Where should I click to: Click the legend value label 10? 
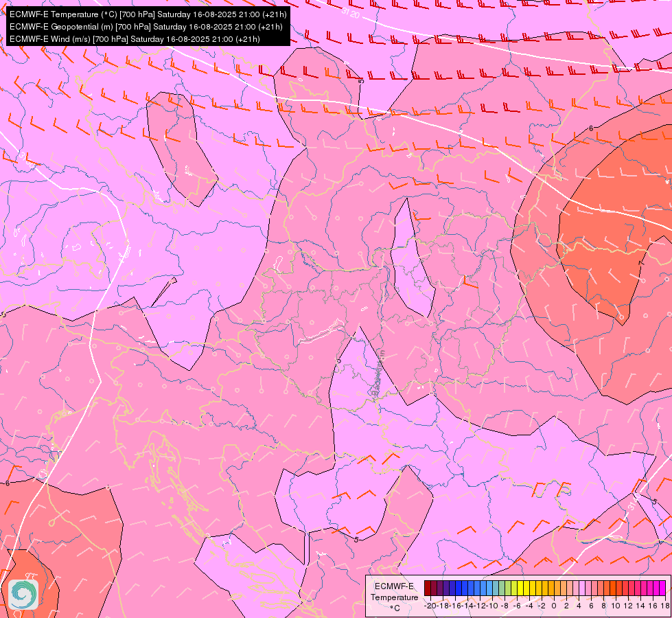pos(616,606)
